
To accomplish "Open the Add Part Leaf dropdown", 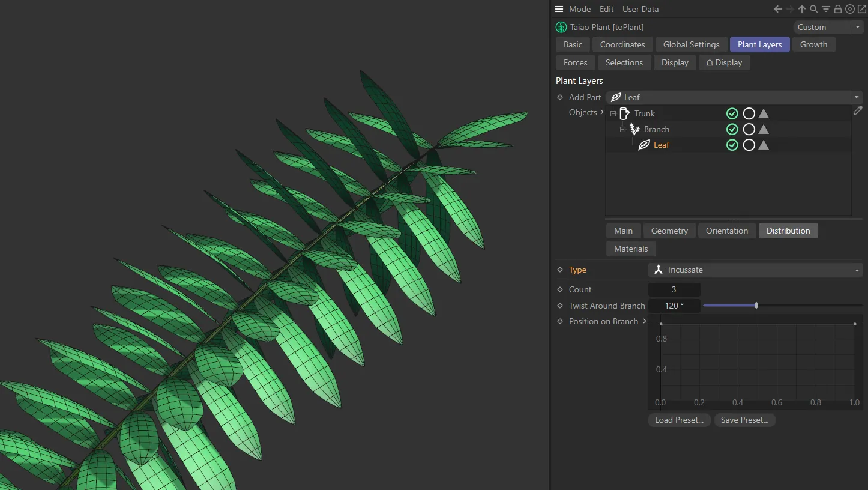I will click(856, 97).
